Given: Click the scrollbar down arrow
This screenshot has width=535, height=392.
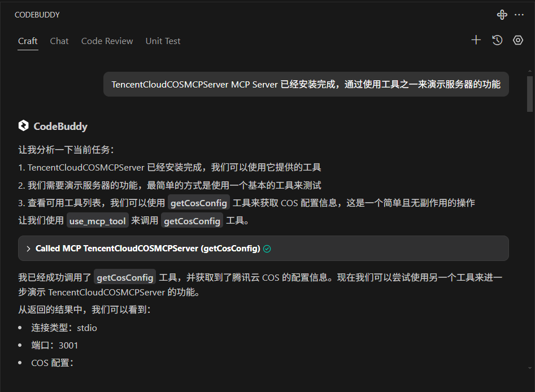Looking at the screenshot, I should pyautogui.click(x=529, y=368).
